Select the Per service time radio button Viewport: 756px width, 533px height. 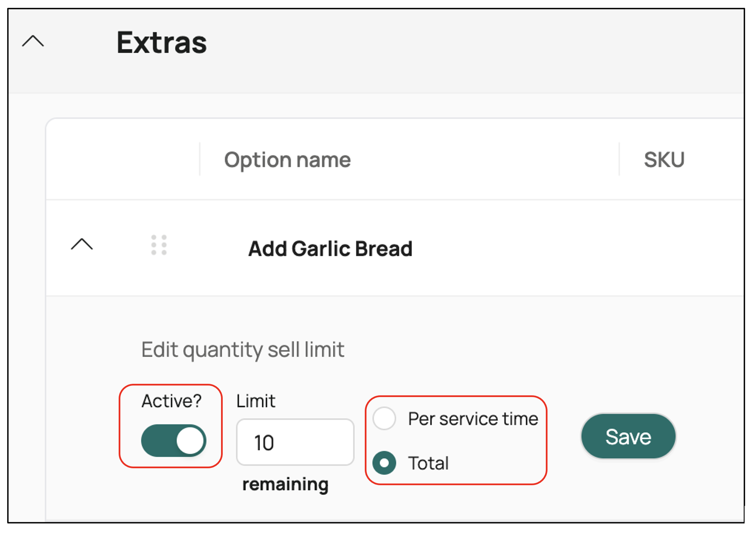point(384,418)
